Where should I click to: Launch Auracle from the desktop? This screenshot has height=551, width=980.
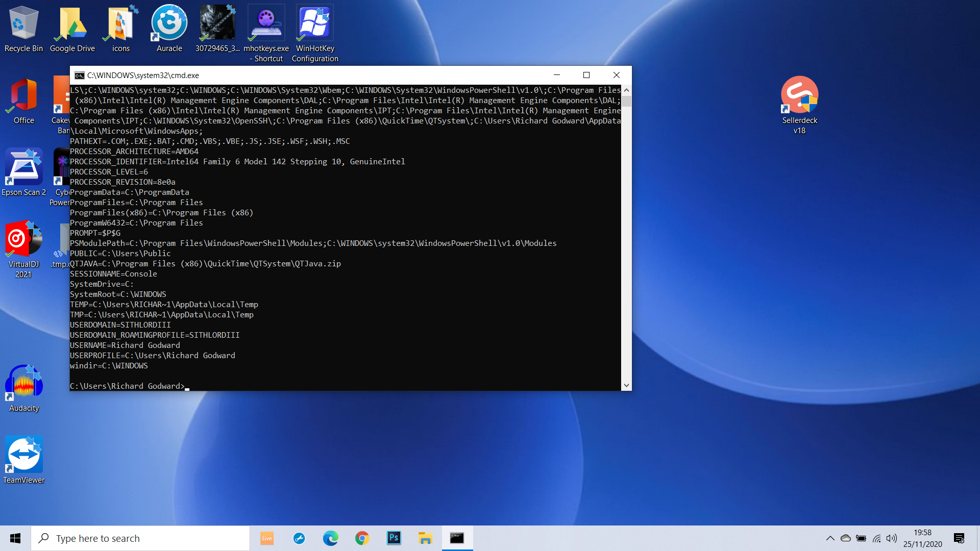coord(169,29)
